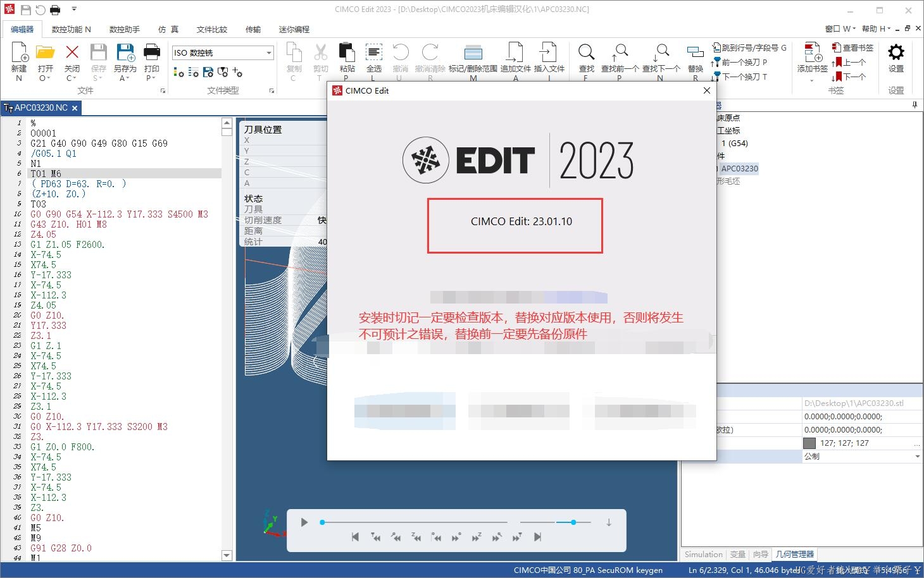
Task: Click the simulation progress slider handle
Action: 322,522
